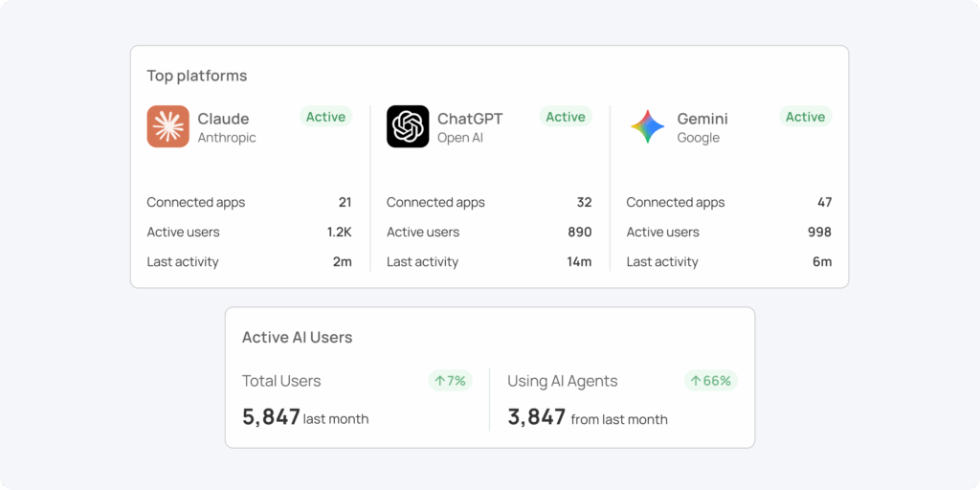Select the 7% increase badge for Total Users
The image size is (980, 490).
pyautogui.click(x=450, y=381)
